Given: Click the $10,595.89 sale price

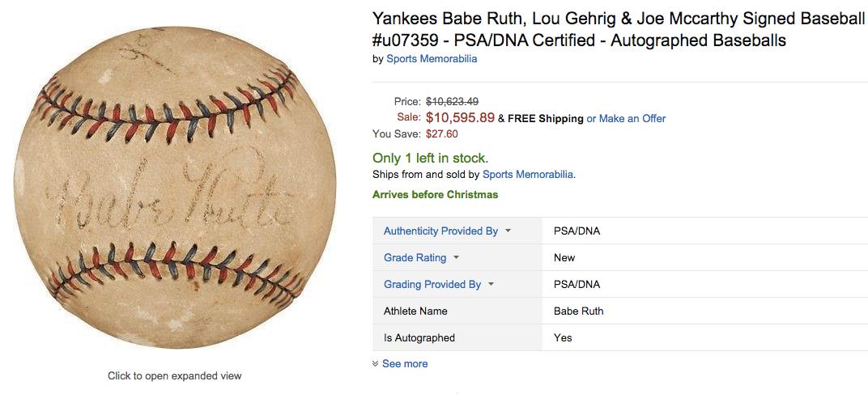Looking at the screenshot, I should [459, 117].
